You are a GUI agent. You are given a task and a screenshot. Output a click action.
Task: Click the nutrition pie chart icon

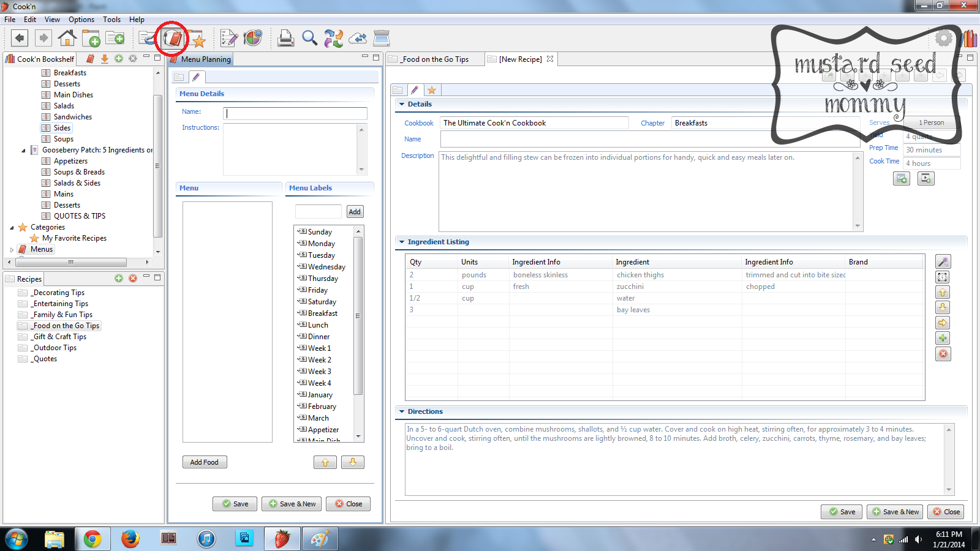tap(253, 39)
